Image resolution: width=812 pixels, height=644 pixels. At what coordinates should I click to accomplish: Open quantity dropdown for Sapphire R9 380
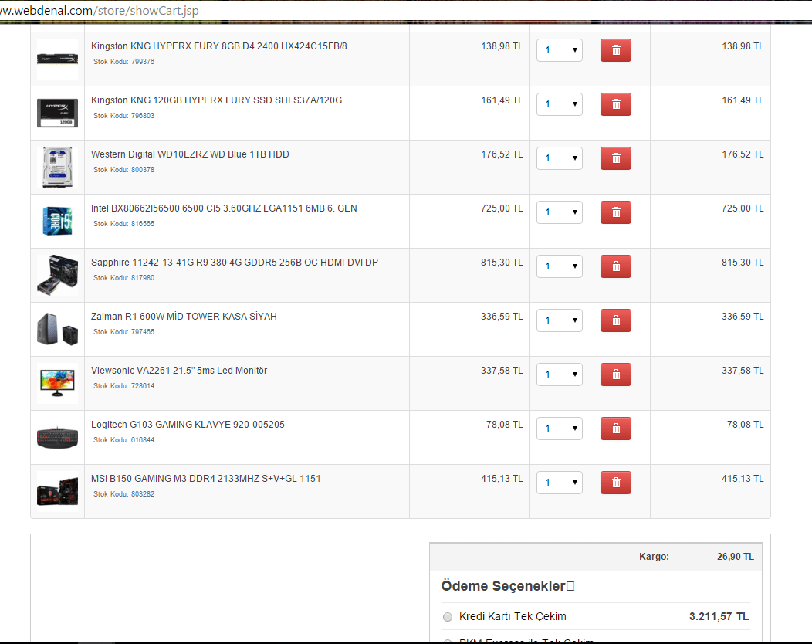coord(560,266)
